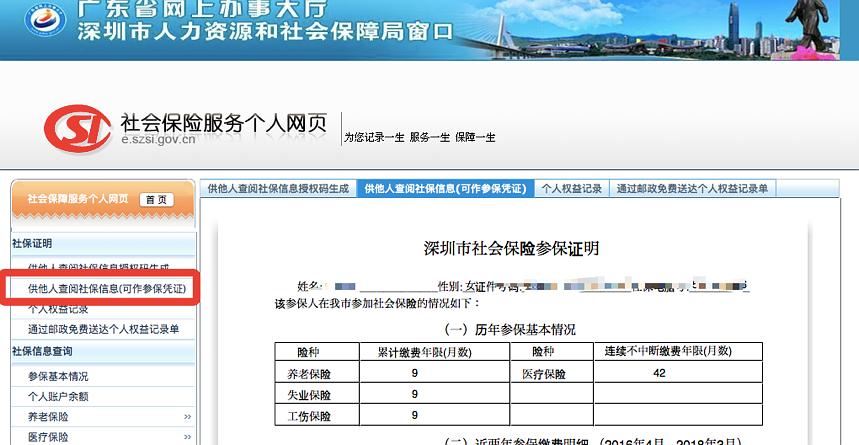Click sidebar link 供他人查阅社保信息(可作参保凭证)
Screen dimensions: 859x445
pos(107,288)
